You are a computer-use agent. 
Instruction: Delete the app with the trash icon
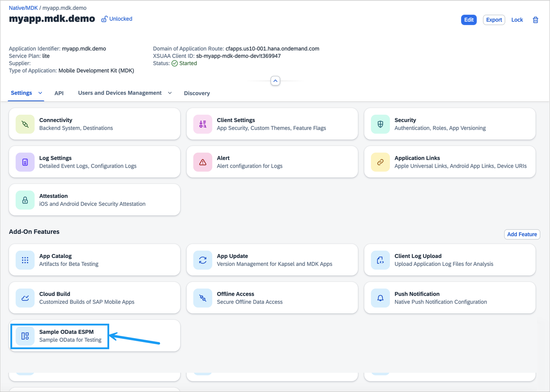(535, 20)
